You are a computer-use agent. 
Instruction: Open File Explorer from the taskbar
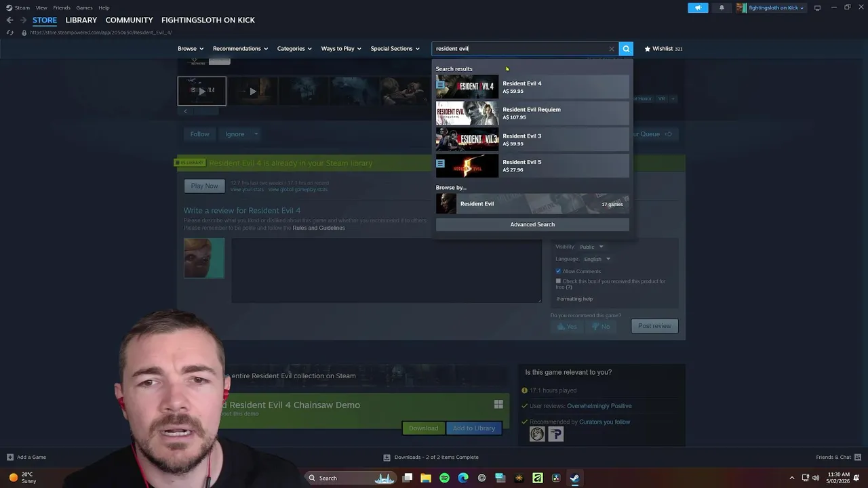(x=426, y=478)
